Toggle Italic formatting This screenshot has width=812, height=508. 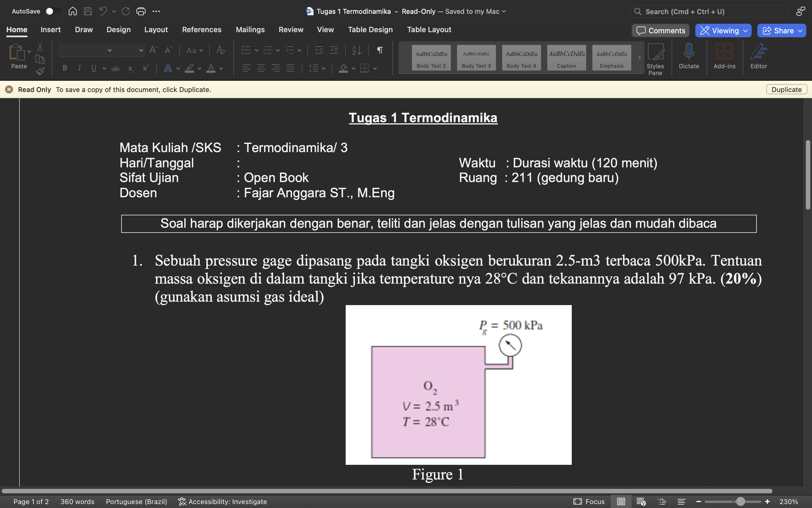(x=79, y=68)
